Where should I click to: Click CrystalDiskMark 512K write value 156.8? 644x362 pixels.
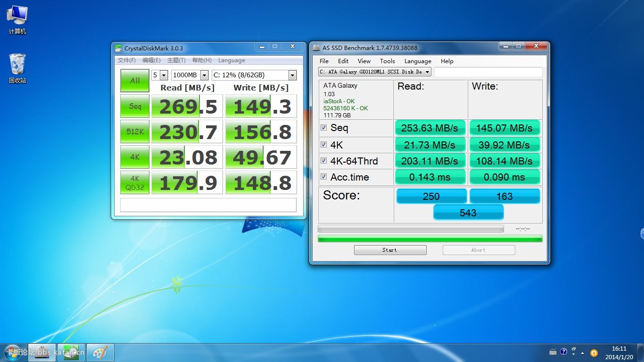pyautogui.click(x=261, y=132)
